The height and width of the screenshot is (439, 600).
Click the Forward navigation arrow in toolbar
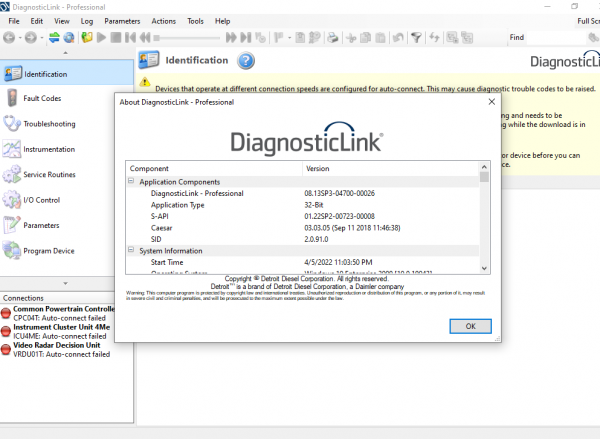(x=31, y=38)
